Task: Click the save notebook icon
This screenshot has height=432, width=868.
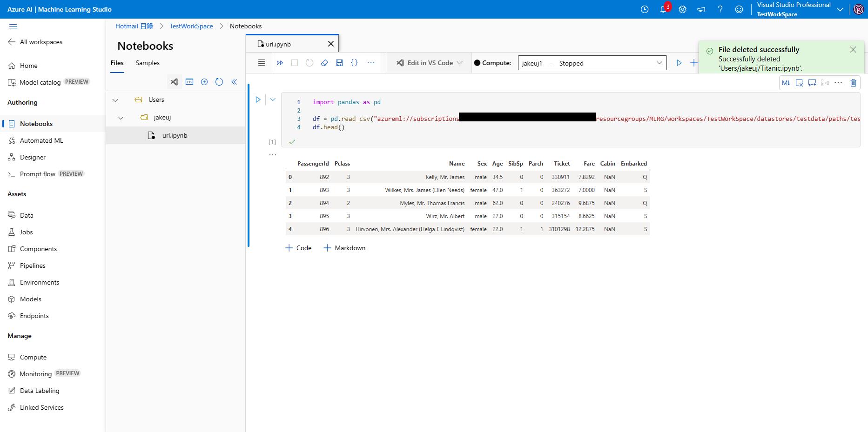Action: click(x=339, y=63)
